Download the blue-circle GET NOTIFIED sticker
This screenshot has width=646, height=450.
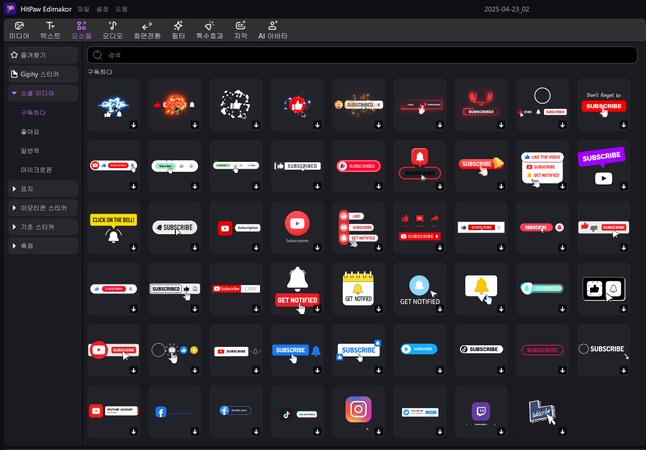440,309
